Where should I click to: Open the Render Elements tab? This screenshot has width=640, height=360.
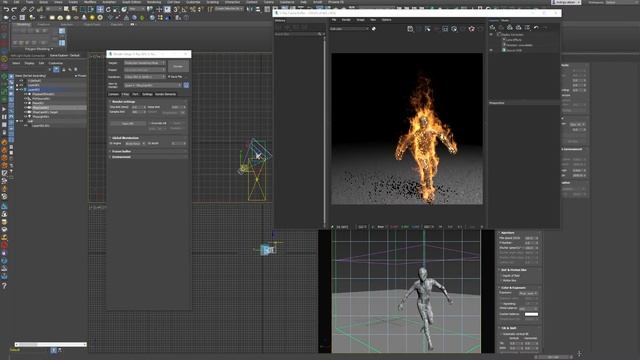click(x=165, y=94)
